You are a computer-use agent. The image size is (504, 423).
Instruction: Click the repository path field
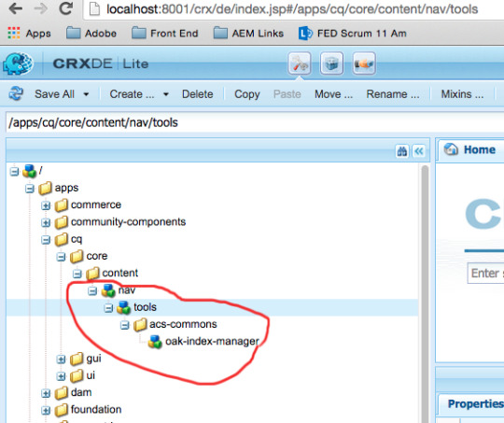pyautogui.click(x=255, y=122)
